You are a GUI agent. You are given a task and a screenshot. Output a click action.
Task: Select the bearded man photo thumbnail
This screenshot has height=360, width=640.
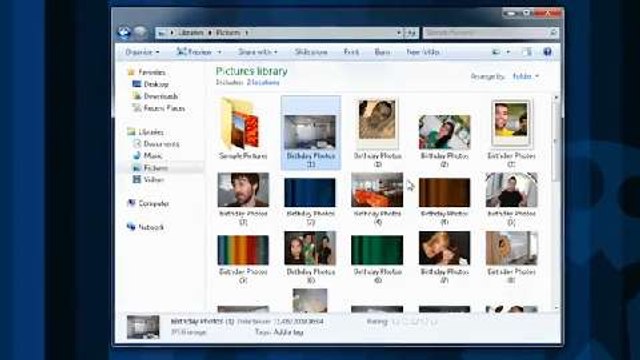[243, 190]
